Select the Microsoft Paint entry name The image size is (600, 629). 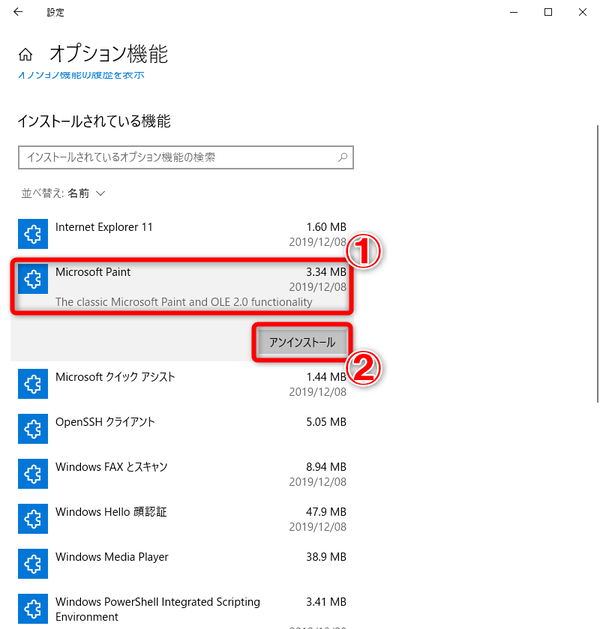(x=93, y=272)
